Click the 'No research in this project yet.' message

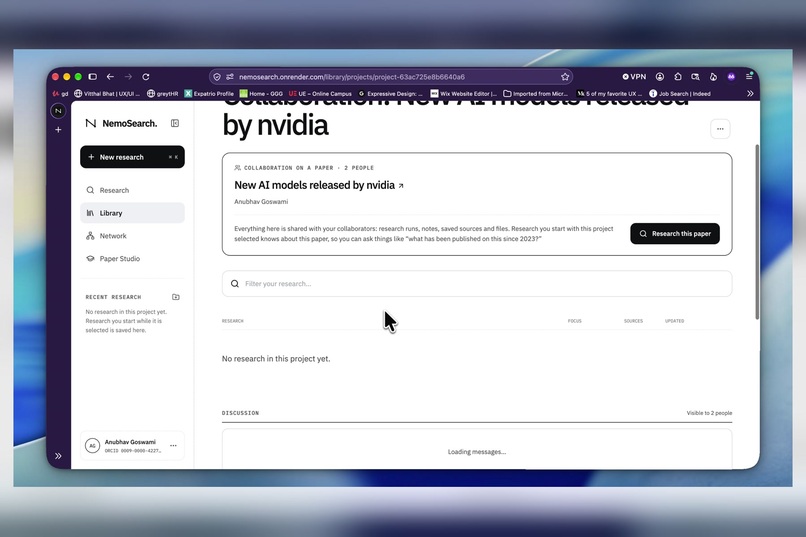click(x=276, y=359)
